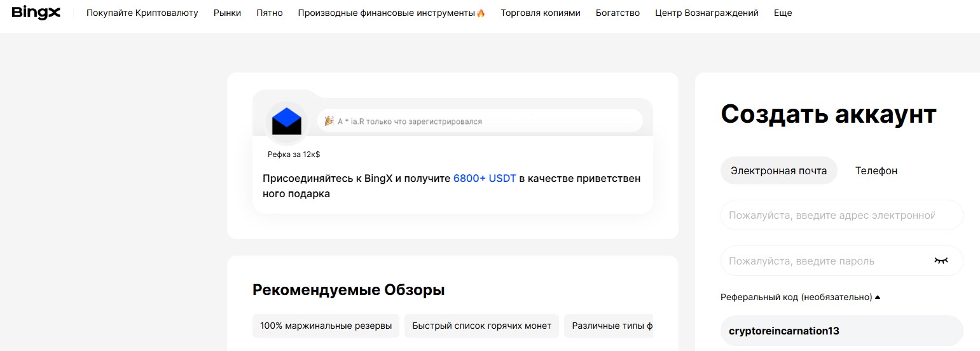The width and height of the screenshot is (980, 351).
Task: Click the party popper icon in notification
Action: 329,121
